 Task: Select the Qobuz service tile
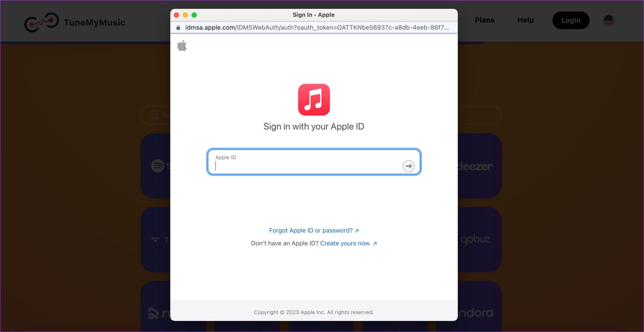[479, 240]
